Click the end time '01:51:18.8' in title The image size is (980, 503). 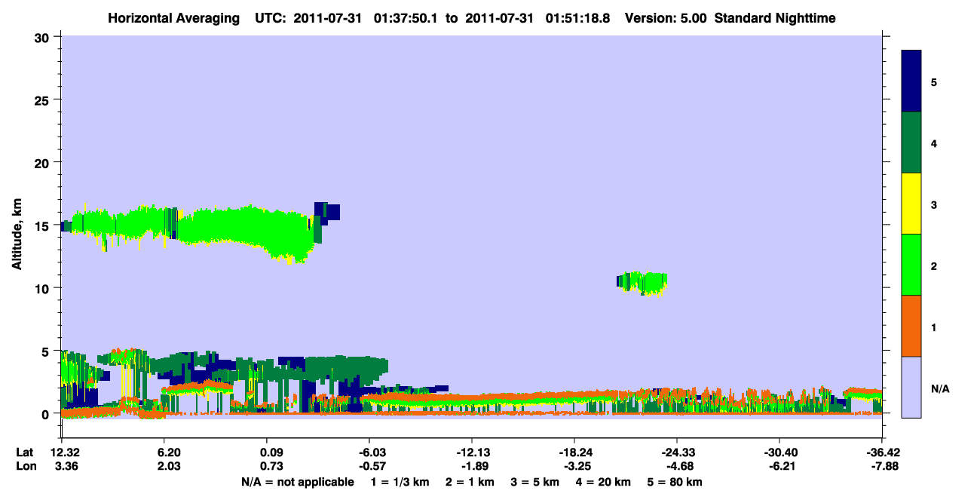pyautogui.click(x=579, y=17)
